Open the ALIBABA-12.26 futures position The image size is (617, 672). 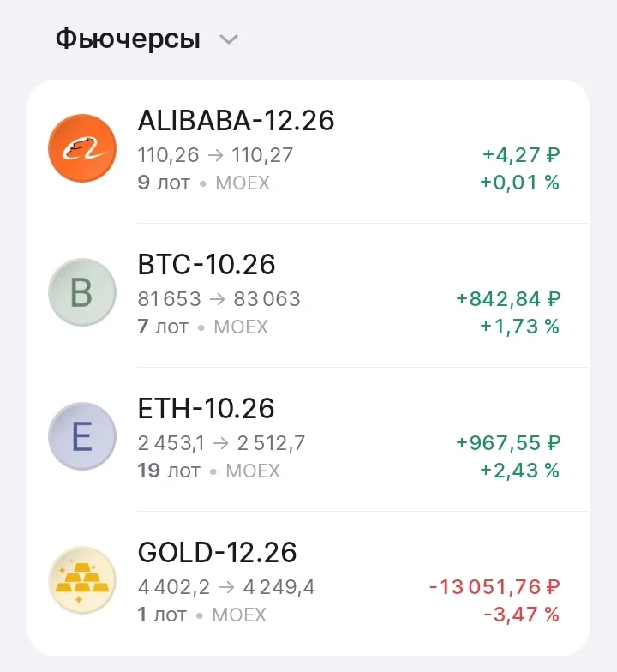308,151
